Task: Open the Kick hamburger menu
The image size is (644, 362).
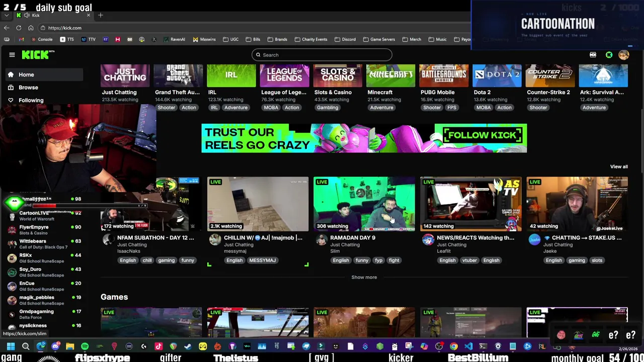Action: [x=12, y=55]
